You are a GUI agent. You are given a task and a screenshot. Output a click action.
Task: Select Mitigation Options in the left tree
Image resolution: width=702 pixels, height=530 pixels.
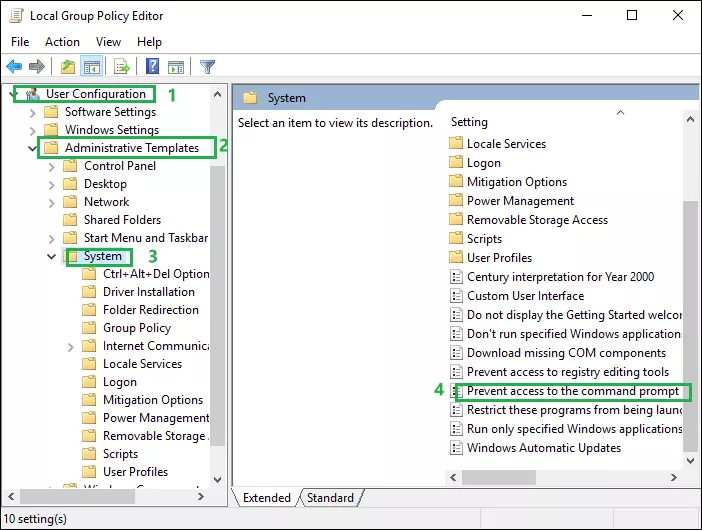153,400
